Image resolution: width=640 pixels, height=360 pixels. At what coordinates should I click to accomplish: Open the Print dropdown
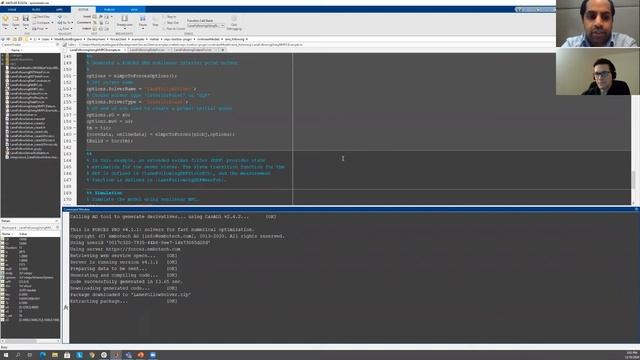[40, 29]
